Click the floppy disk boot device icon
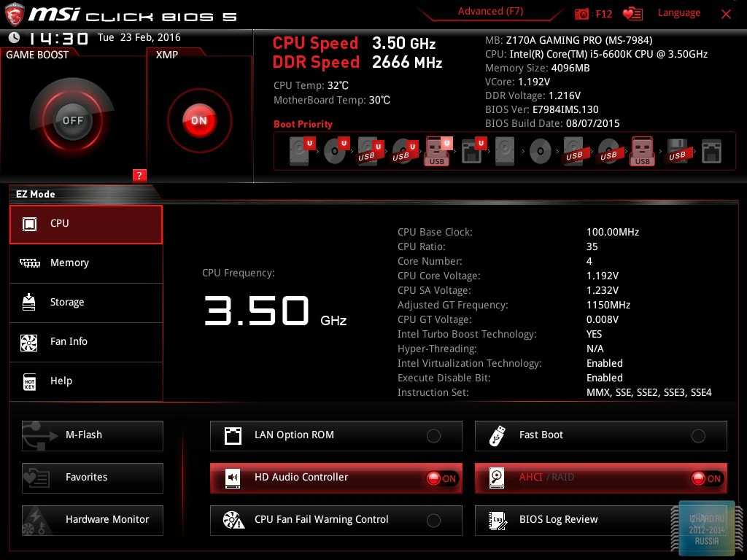 point(677,152)
